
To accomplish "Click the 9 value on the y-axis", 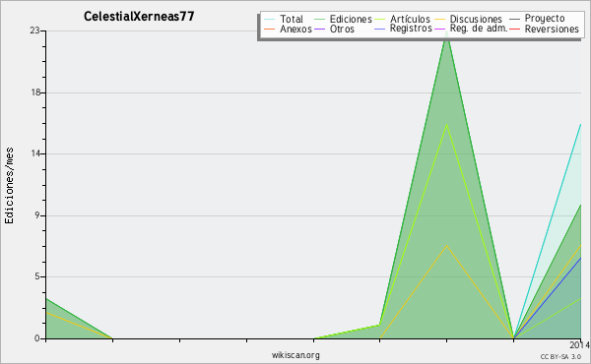I will click(37, 215).
